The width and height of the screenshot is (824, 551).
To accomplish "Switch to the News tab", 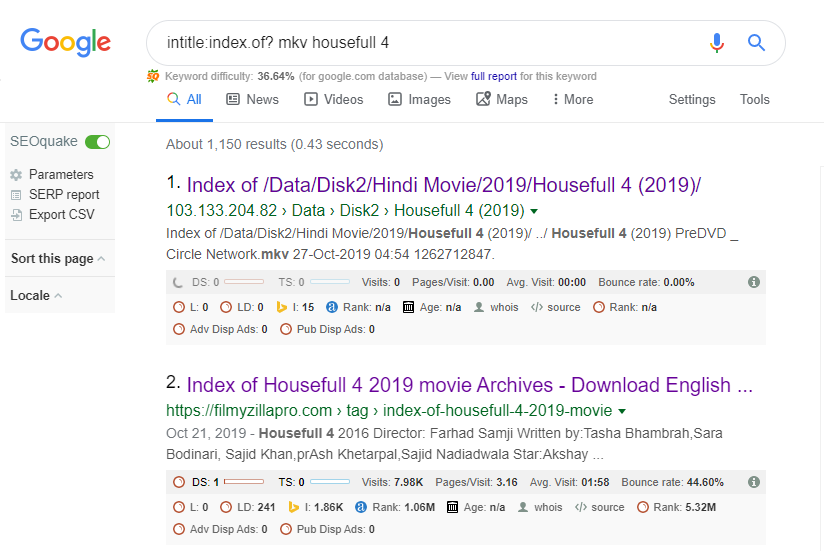I will [x=252, y=99].
